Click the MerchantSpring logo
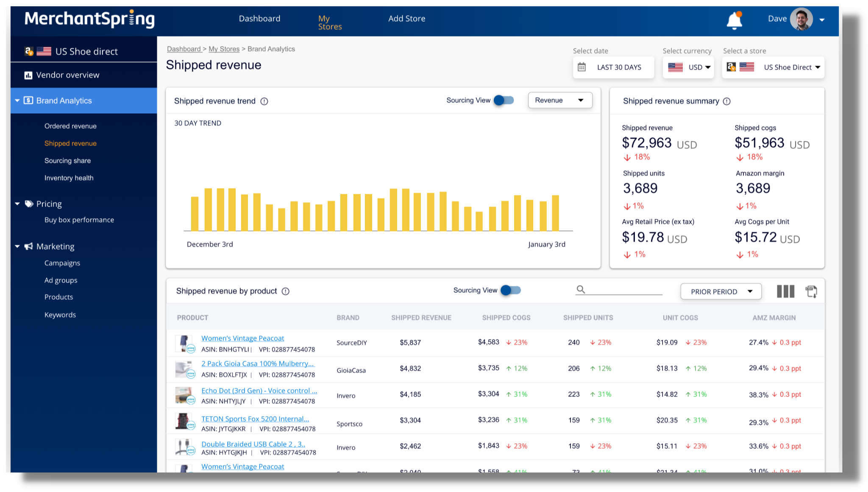The image size is (868, 492). [89, 19]
